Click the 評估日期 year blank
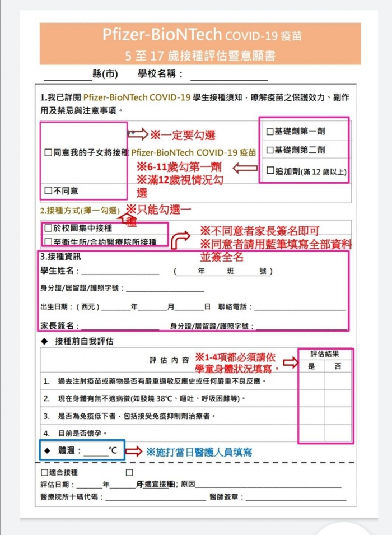This screenshot has height=535, width=392. pos(90,485)
